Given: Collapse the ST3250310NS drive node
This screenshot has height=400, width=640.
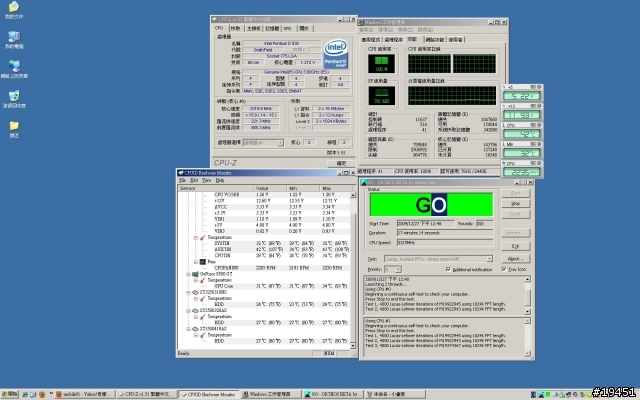Looking at the screenshot, I should tap(188, 292).
